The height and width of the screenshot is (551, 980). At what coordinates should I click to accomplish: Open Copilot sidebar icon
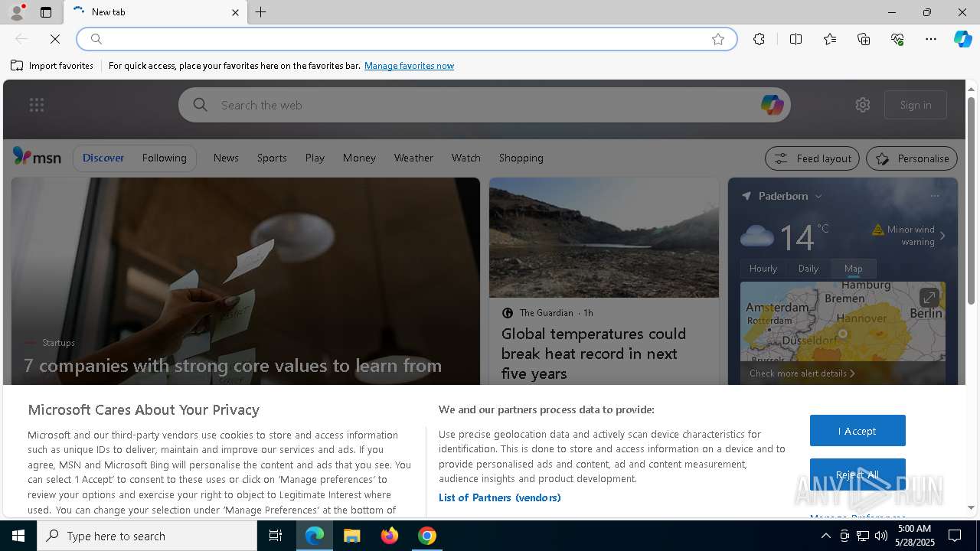(x=962, y=39)
